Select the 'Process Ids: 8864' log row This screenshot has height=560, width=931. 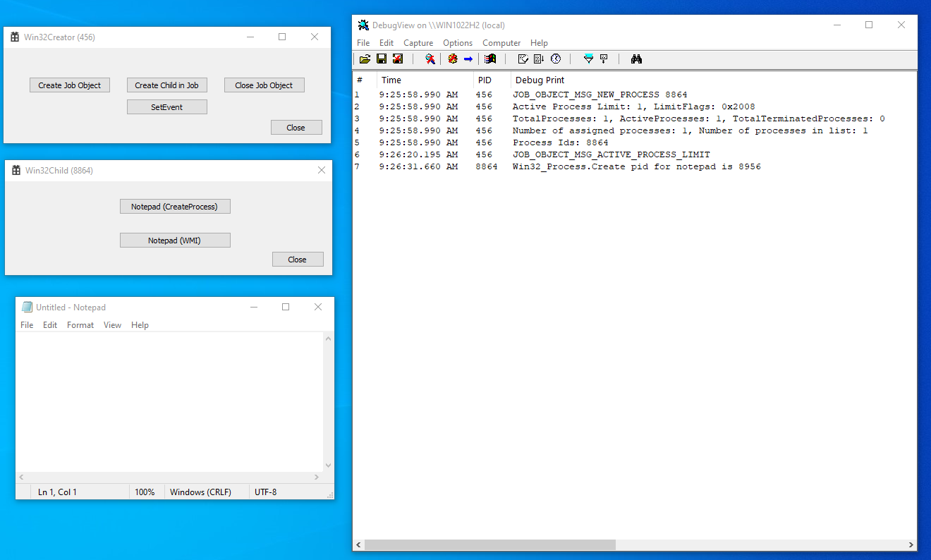pyautogui.click(x=635, y=142)
